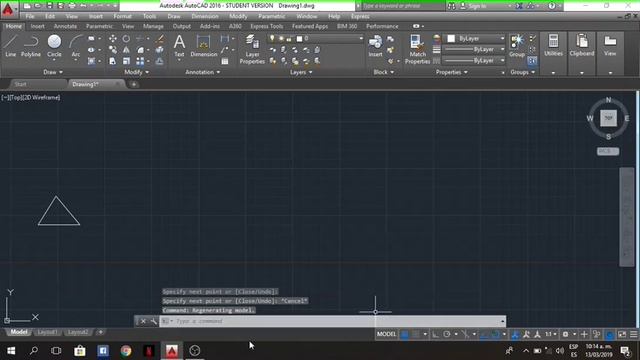This screenshot has width=640, height=360.
Task: Click the taskbar volume icon
Action: click(x=560, y=351)
